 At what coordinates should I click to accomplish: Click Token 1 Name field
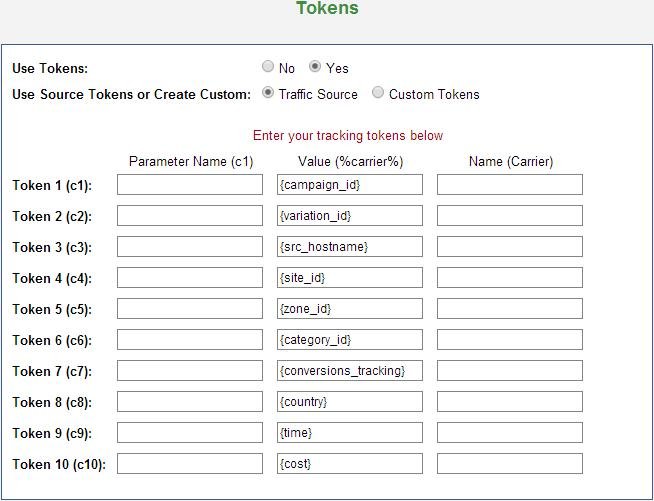(510, 184)
